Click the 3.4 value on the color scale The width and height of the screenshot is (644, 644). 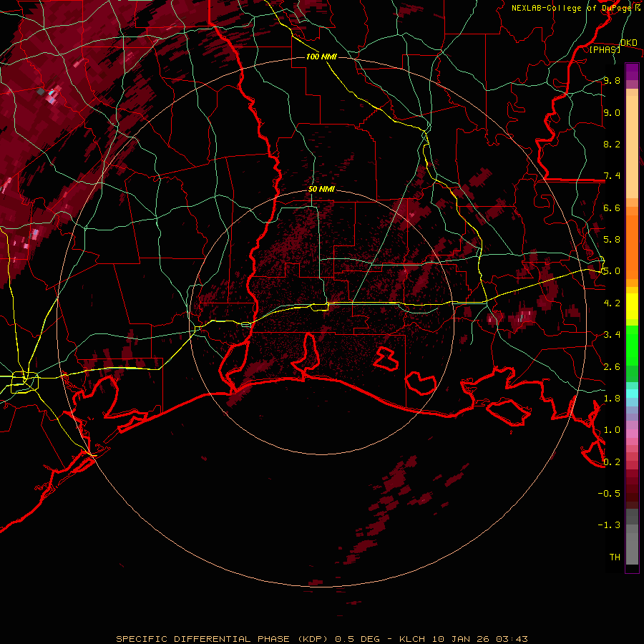[612, 335]
